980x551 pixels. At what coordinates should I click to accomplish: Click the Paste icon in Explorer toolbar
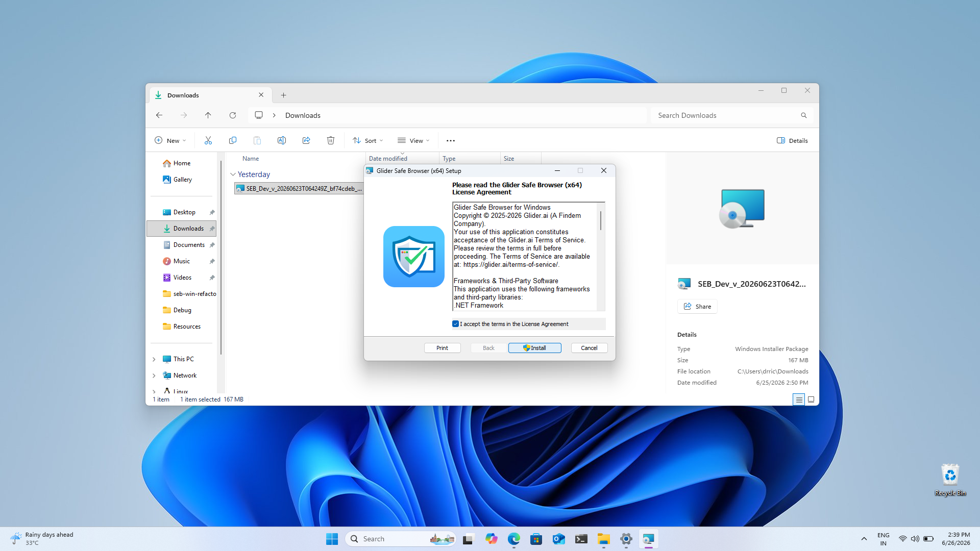(257, 140)
